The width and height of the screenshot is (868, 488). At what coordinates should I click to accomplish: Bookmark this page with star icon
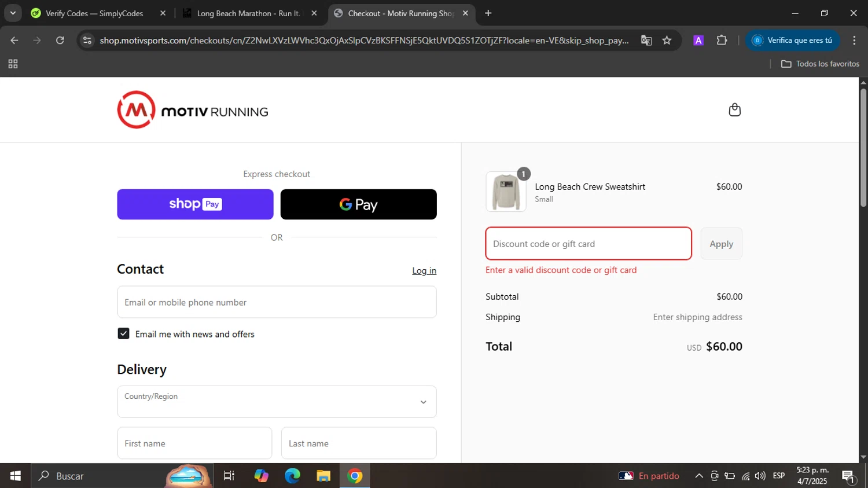point(667,41)
